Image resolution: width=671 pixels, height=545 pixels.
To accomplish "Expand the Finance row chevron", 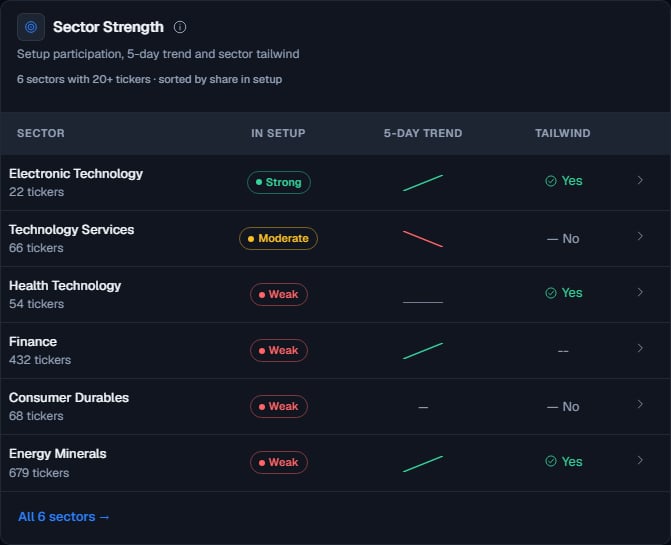I will click(640, 348).
